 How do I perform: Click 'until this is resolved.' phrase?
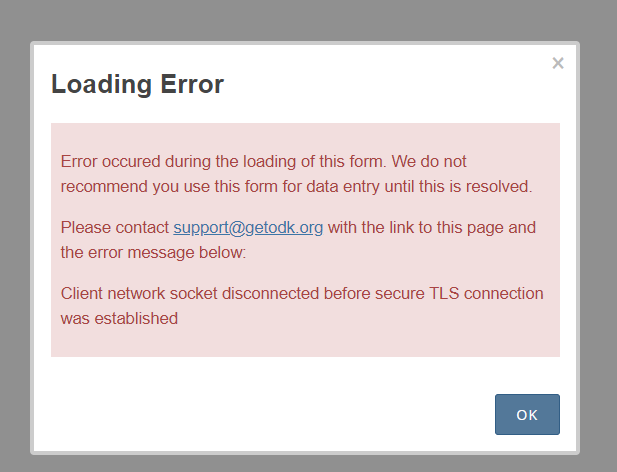pyautogui.click(x=458, y=186)
